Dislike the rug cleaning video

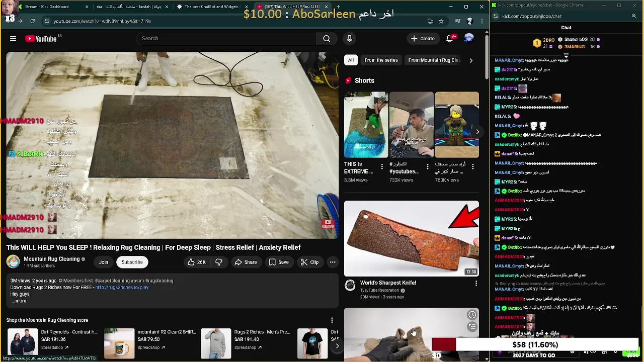(x=219, y=262)
